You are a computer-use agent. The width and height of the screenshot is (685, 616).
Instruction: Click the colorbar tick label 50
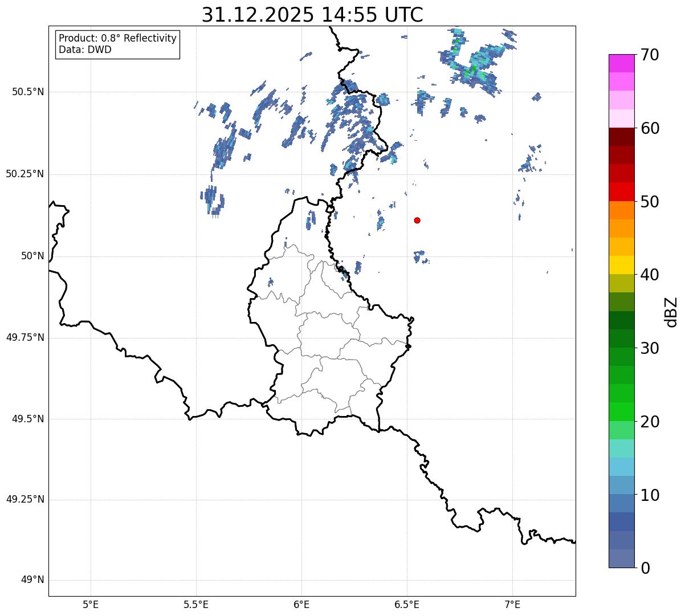(x=650, y=202)
